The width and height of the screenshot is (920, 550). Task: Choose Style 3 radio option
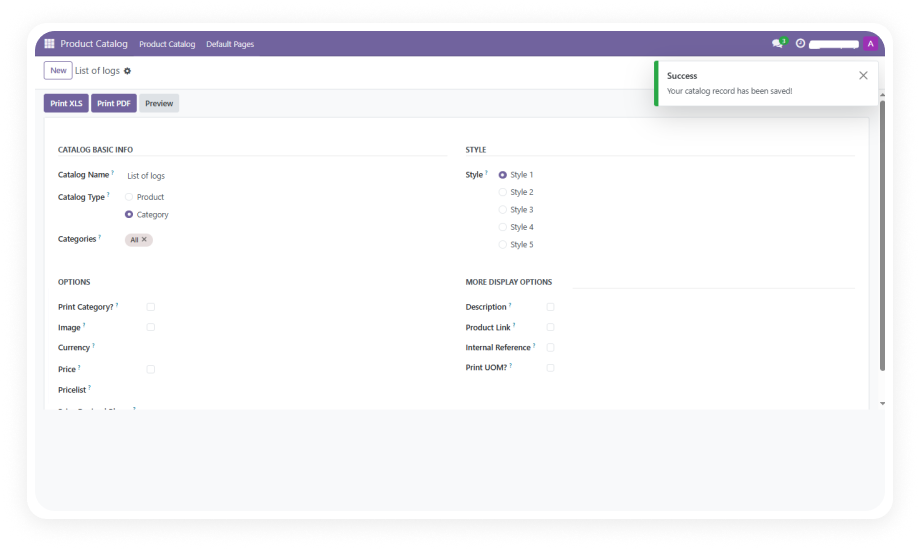click(x=503, y=210)
